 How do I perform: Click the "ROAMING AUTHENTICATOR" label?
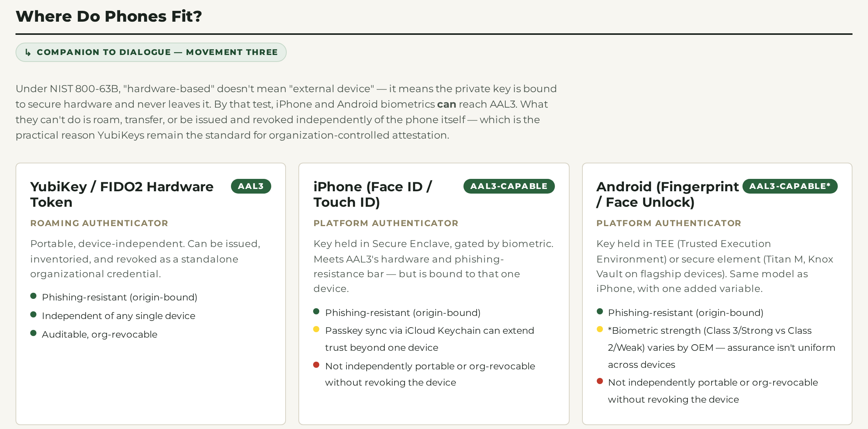pyautogui.click(x=99, y=223)
